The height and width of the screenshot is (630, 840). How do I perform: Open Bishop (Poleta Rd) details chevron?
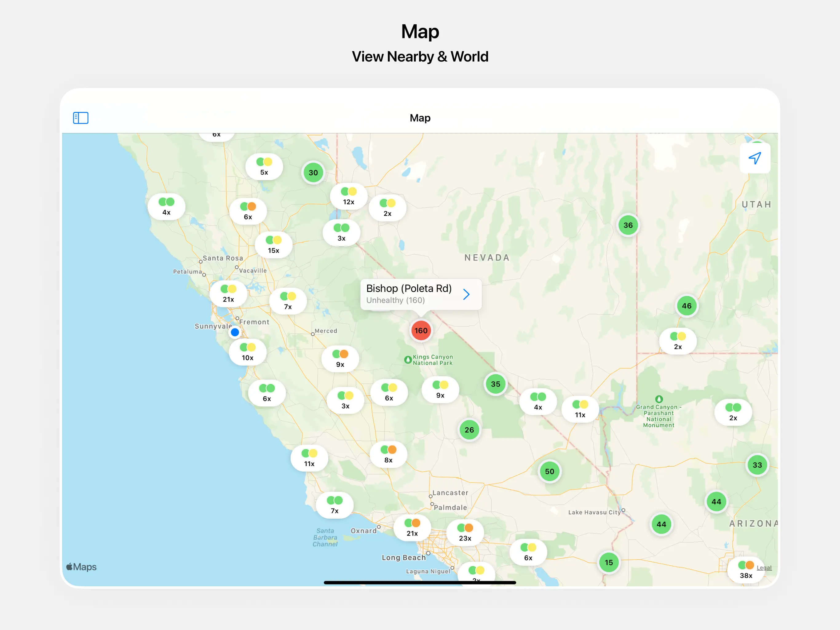coord(466,294)
